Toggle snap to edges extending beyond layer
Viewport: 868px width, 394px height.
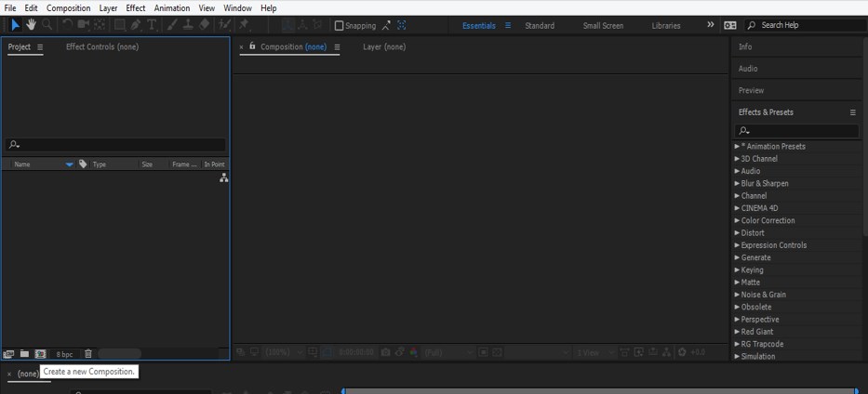386,25
